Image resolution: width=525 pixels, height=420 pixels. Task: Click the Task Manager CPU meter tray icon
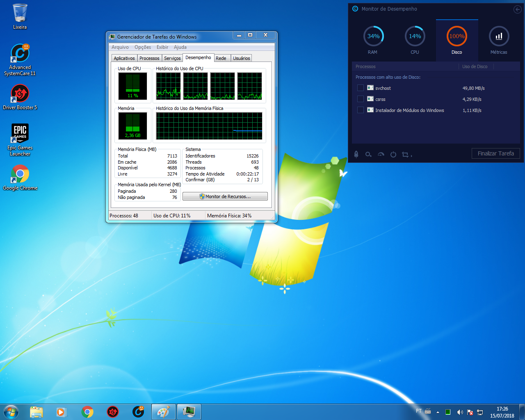point(448,412)
